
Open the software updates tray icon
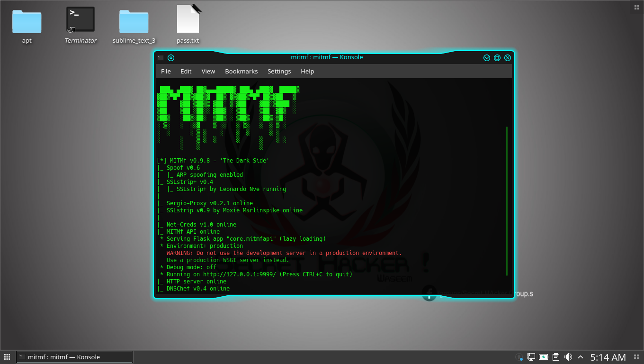[x=519, y=357]
